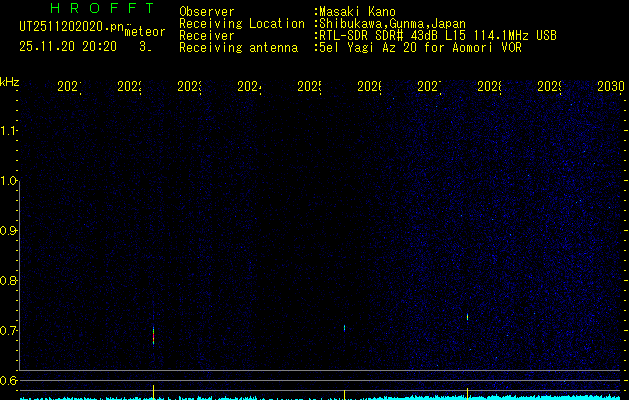
Task: Click the green HROFFT title text
Action: (103, 8)
